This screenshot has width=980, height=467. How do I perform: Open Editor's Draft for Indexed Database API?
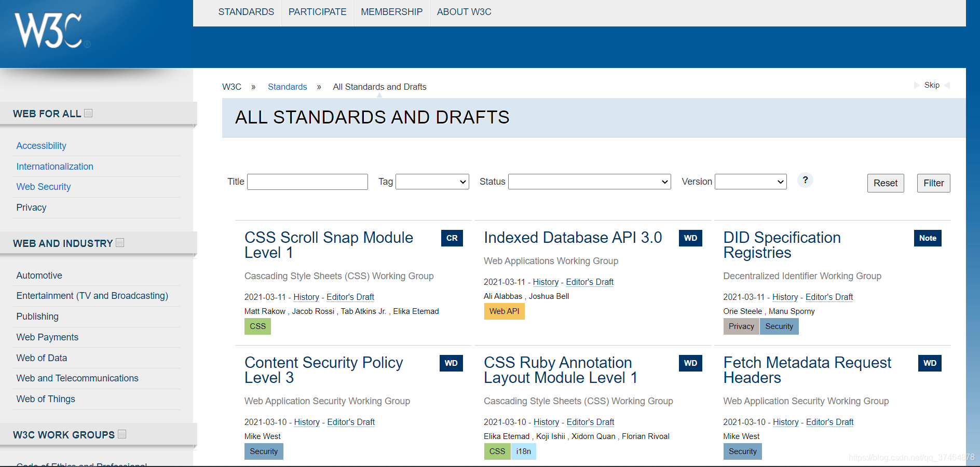pyautogui.click(x=590, y=282)
